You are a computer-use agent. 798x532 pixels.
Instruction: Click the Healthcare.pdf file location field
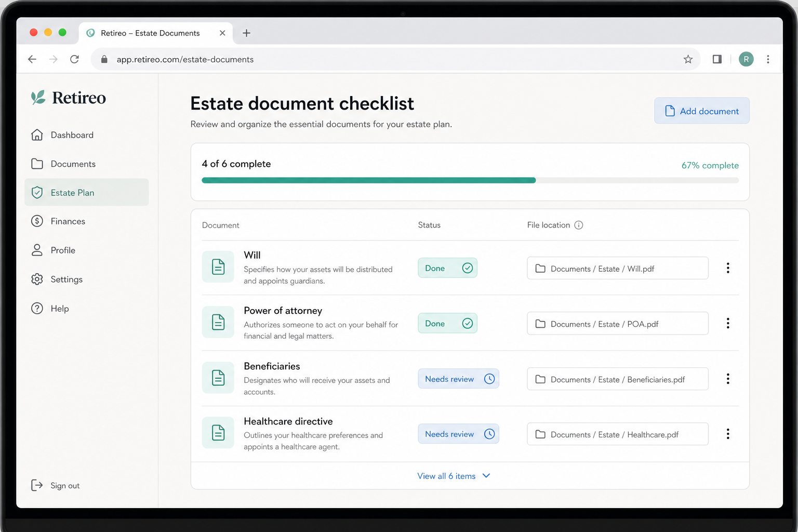618,434
